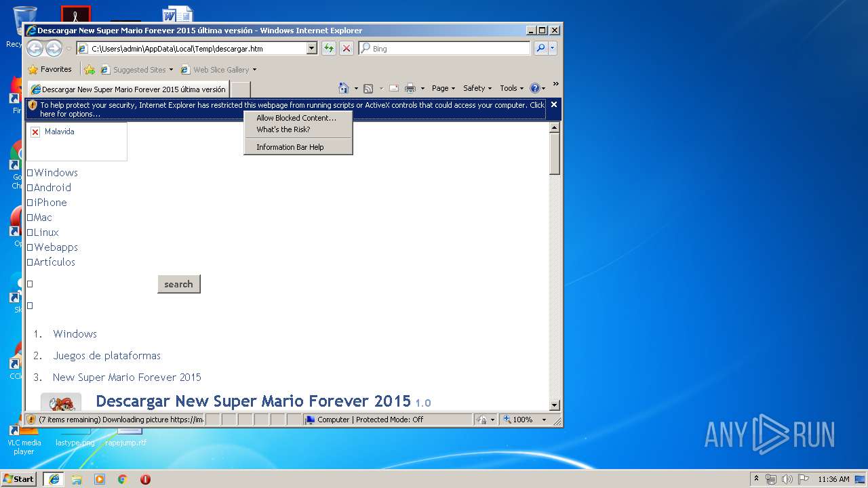Click the Windows Start button
The image size is (868, 488).
(19, 479)
